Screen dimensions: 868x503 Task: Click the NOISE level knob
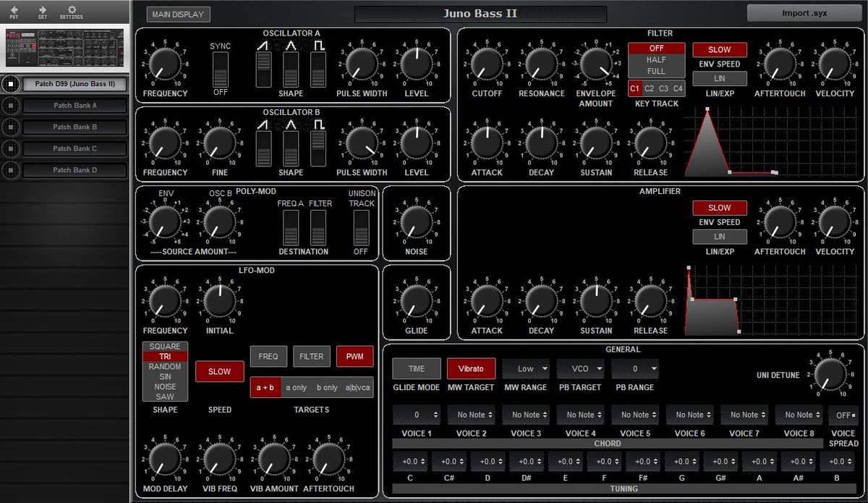point(416,221)
